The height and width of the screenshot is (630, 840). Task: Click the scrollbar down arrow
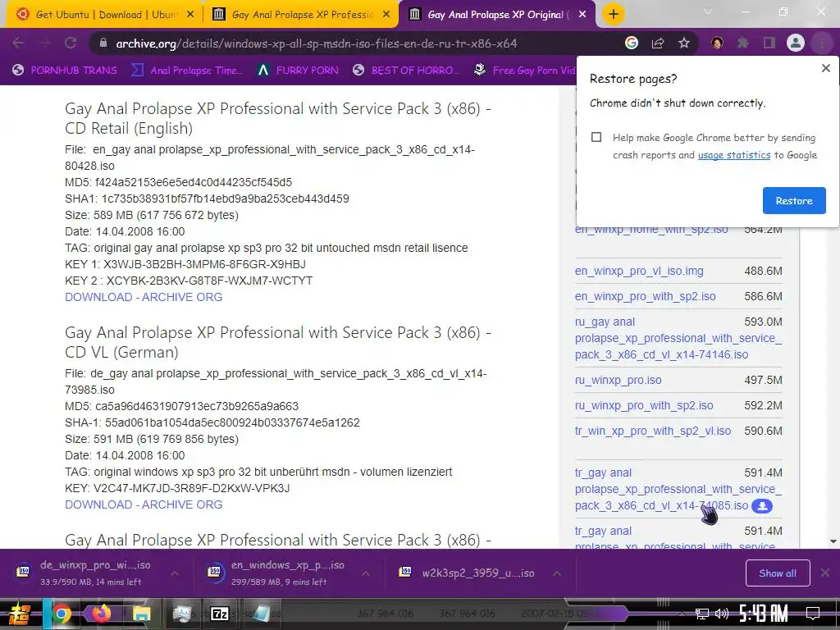pyautogui.click(x=833, y=541)
